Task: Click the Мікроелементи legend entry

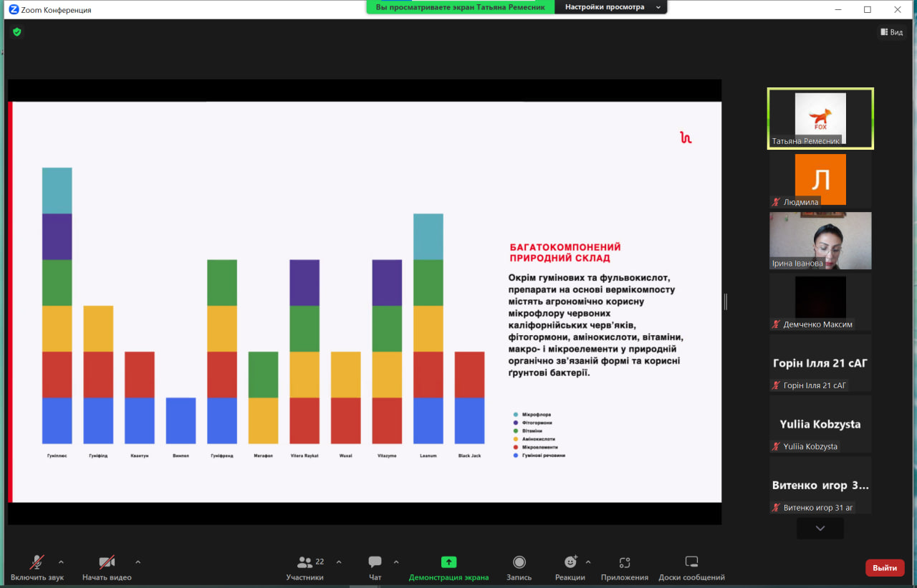Action: pos(535,447)
